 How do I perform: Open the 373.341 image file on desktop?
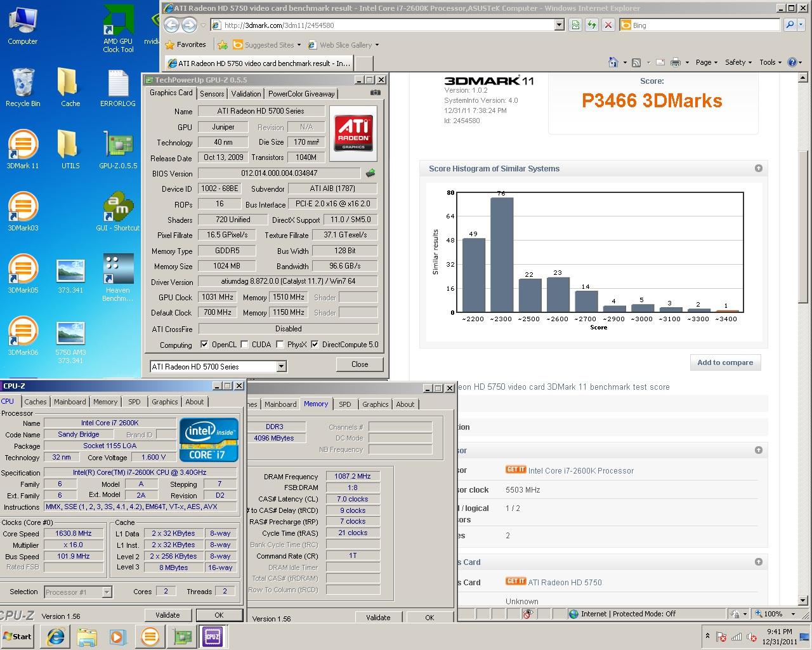70,275
